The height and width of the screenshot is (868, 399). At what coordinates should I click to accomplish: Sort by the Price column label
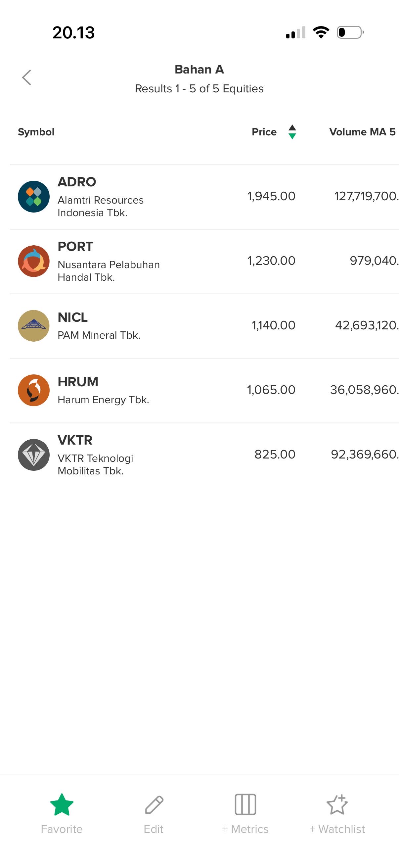tap(264, 132)
